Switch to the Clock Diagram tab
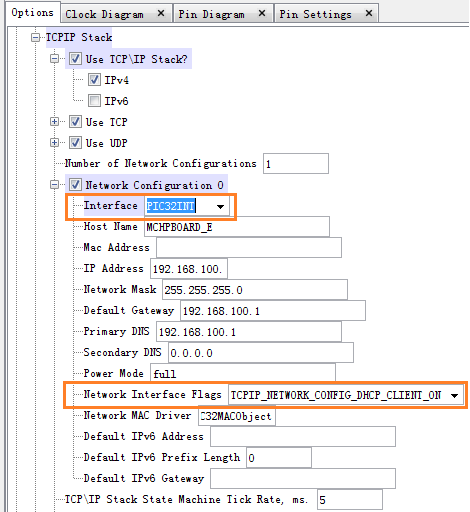This screenshot has height=512, width=470. point(104,14)
